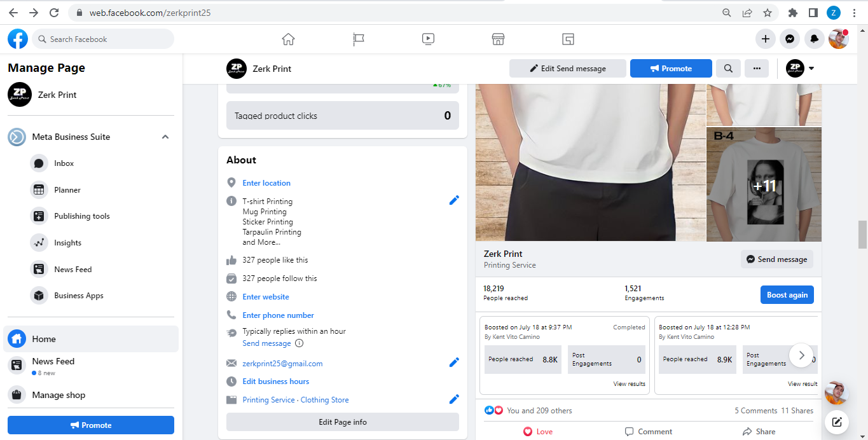Click the Enter phone number link
The image size is (868, 440).
click(x=278, y=315)
